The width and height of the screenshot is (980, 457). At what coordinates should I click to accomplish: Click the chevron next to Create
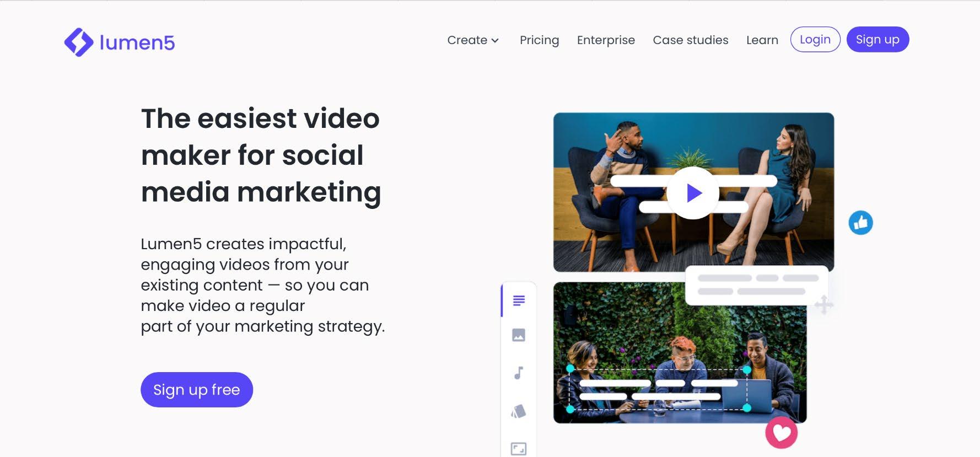point(495,41)
